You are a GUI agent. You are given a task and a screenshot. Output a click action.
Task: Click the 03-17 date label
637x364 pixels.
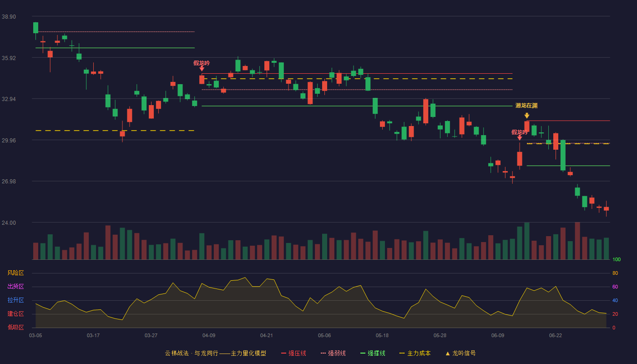tap(93, 335)
